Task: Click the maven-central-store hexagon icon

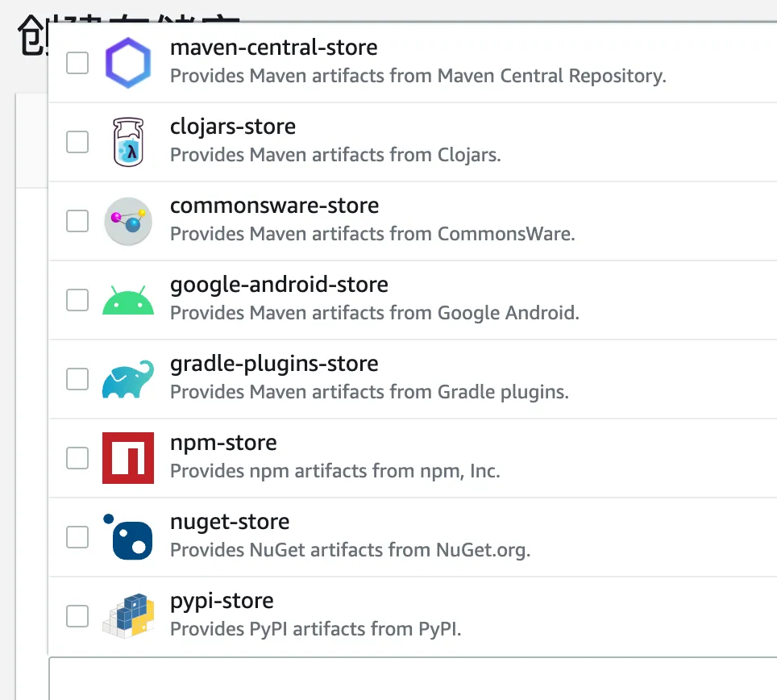Action: [128, 63]
